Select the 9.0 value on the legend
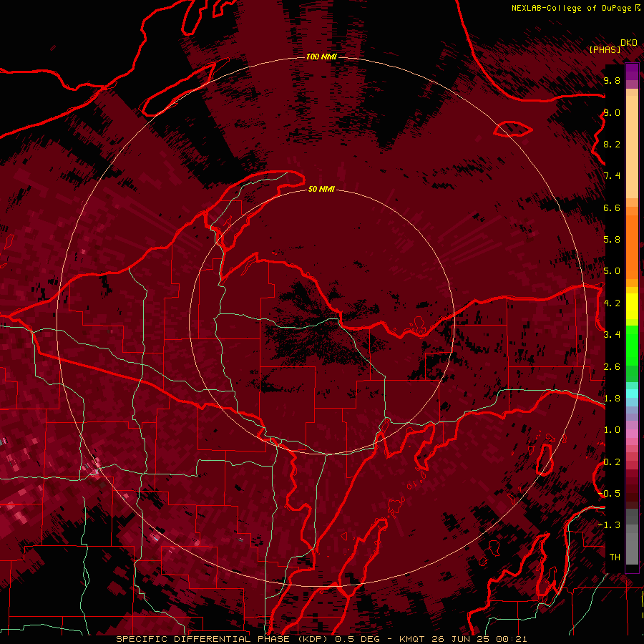 [612, 112]
